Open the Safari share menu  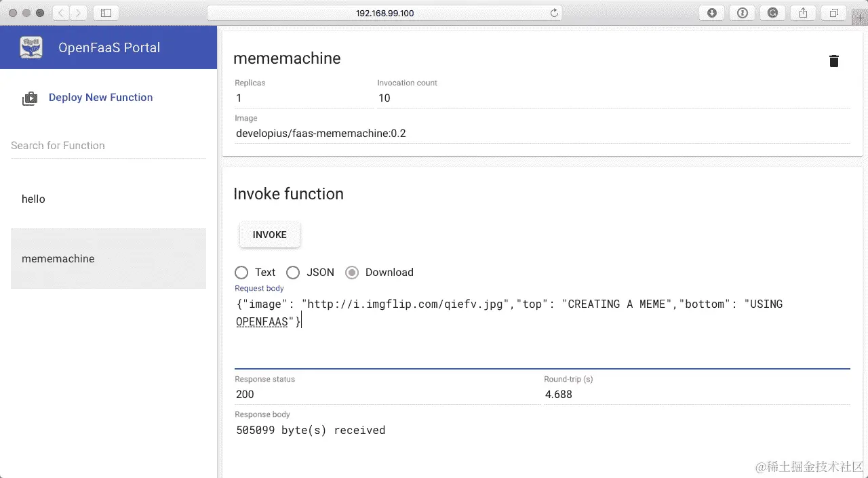click(804, 13)
